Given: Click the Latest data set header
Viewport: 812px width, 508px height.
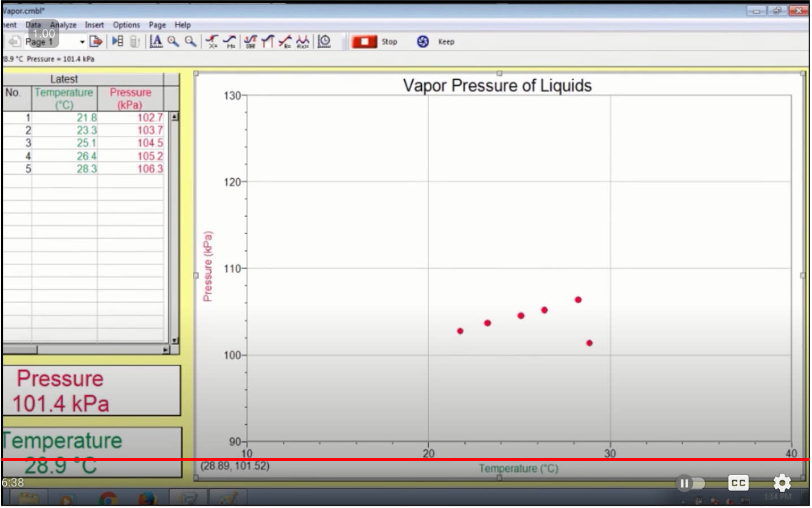Looking at the screenshot, I should click(x=64, y=79).
